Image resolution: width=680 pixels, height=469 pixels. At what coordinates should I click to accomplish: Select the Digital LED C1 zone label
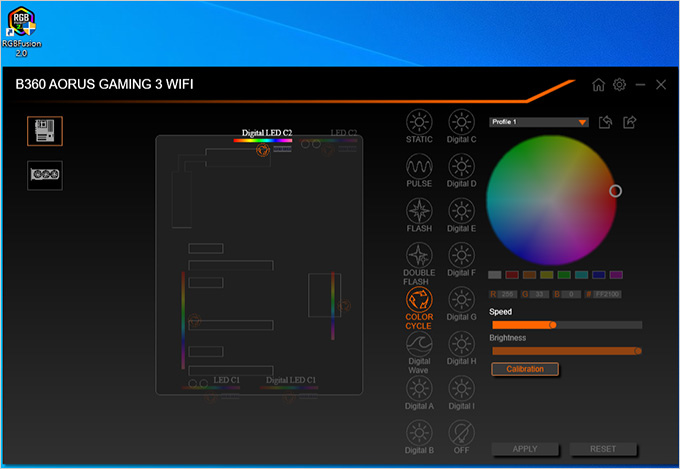click(x=291, y=380)
